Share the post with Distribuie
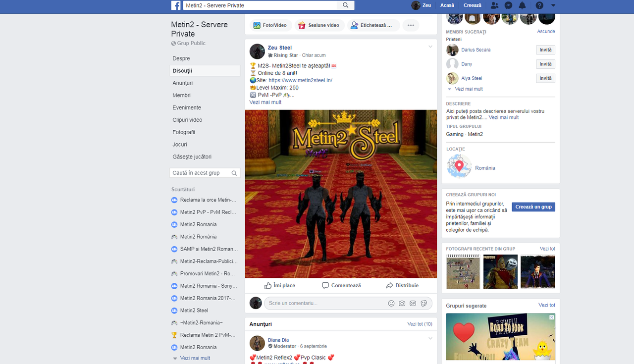Viewport: 634px width, 364px height. pos(402,285)
